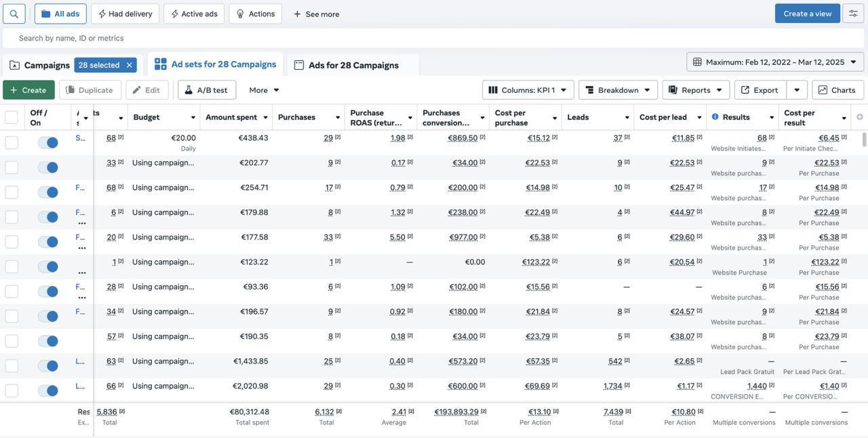
Task: Expand the More menu
Action: 264,90
